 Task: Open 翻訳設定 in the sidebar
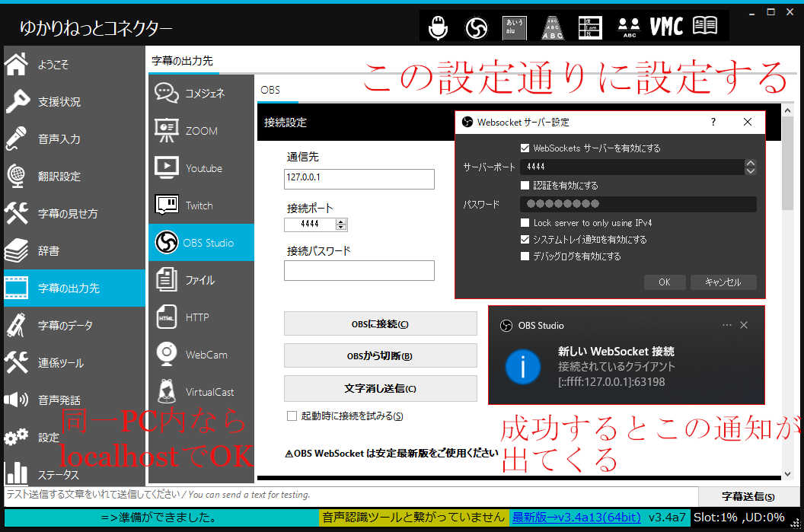(75, 177)
